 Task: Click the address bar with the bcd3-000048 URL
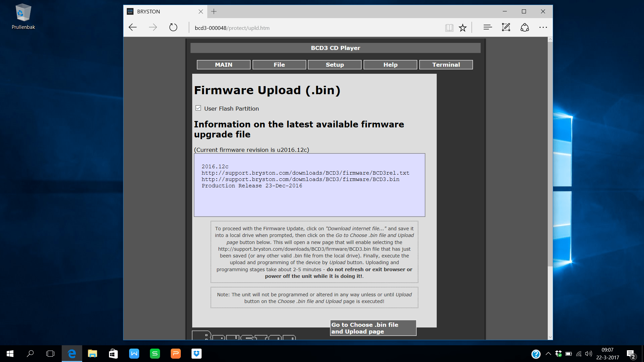point(315,28)
